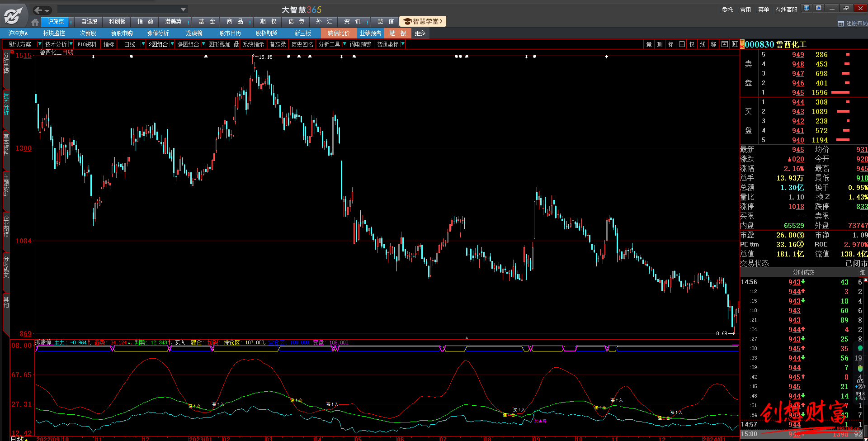Toggle 图形叠加 overlay option

[219, 44]
